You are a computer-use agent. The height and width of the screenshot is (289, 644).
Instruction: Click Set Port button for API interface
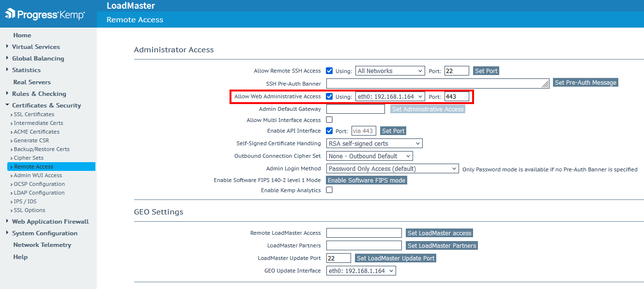click(x=393, y=131)
